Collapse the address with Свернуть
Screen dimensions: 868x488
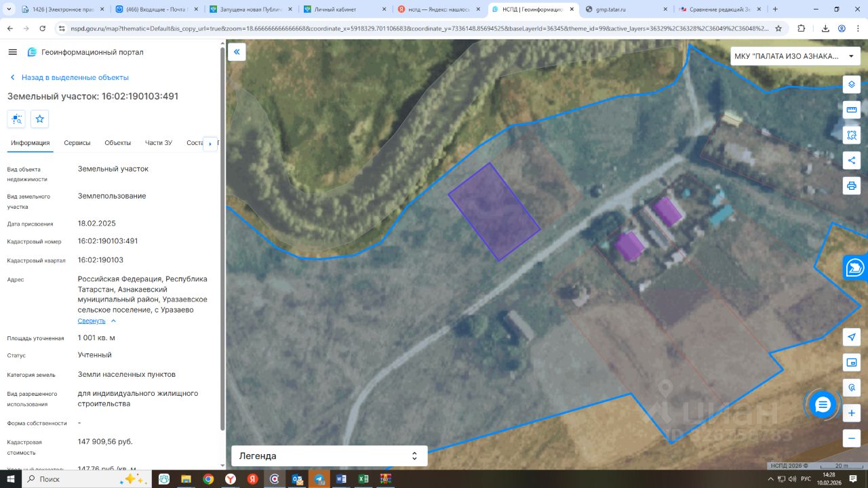(97, 321)
